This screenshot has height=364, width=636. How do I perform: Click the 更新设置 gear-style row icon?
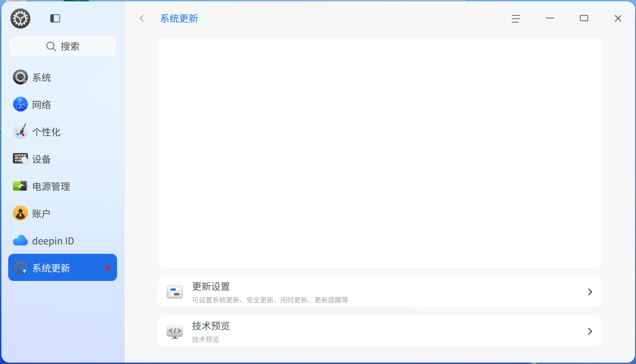point(175,292)
